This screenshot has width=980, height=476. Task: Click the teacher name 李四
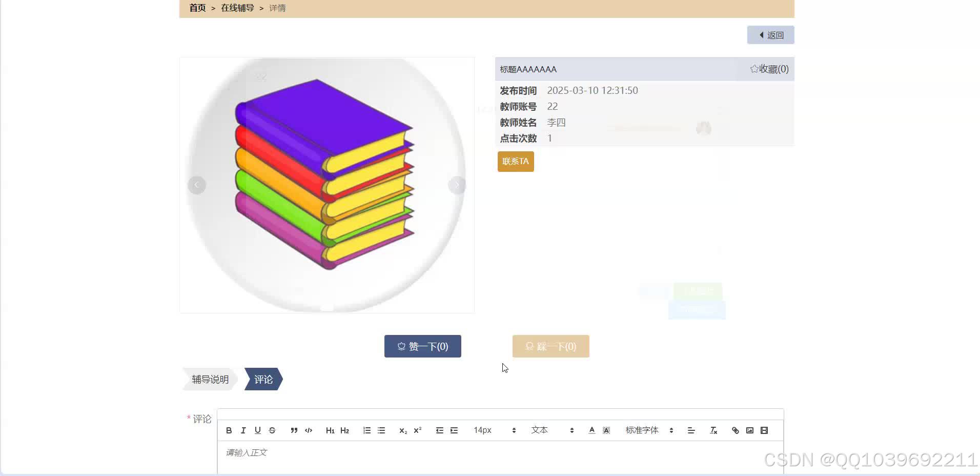(556, 123)
